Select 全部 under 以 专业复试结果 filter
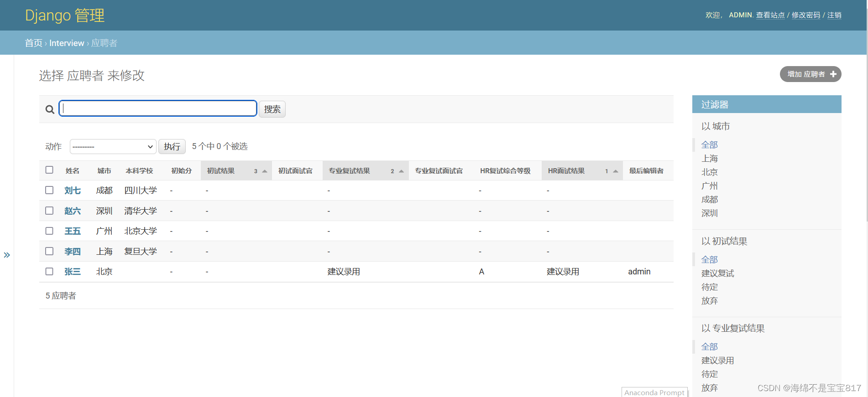This screenshot has width=868, height=397. pos(710,347)
